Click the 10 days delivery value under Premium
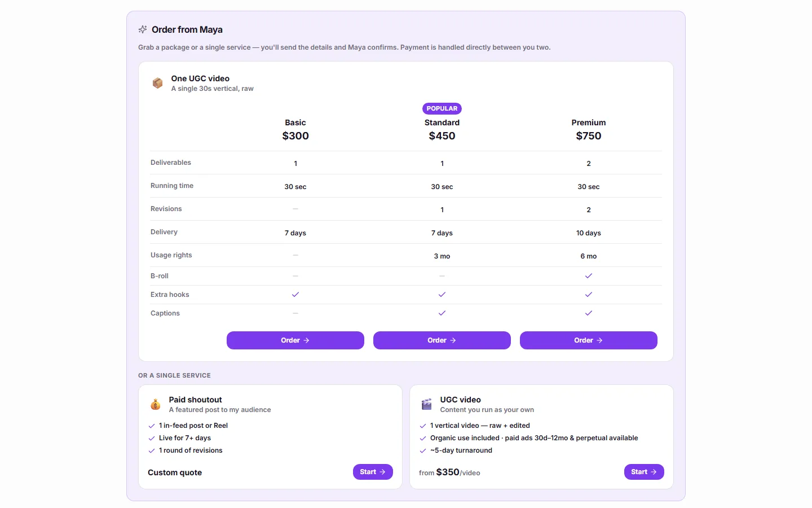 click(x=589, y=233)
